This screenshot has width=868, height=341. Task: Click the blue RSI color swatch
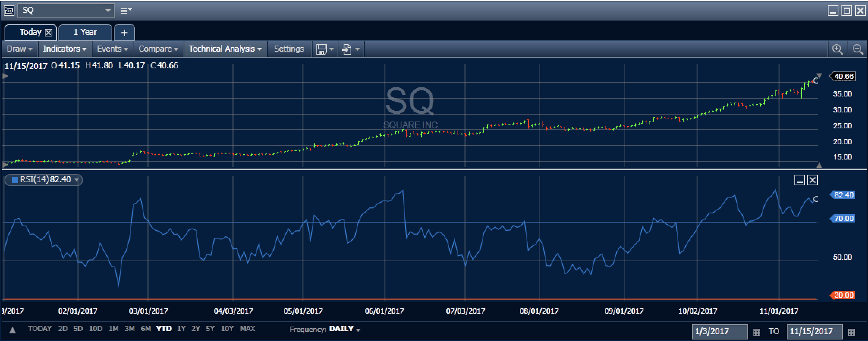tap(15, 180)
